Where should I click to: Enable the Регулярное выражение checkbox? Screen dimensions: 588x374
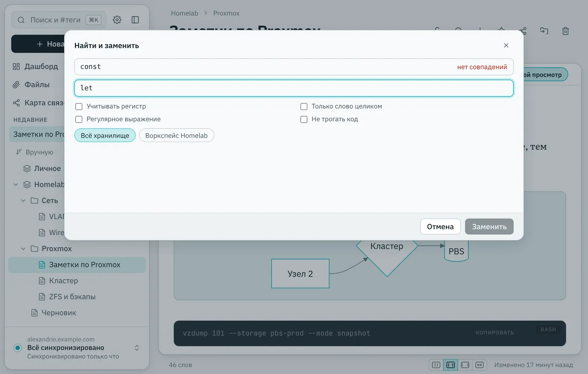(79, 119)
